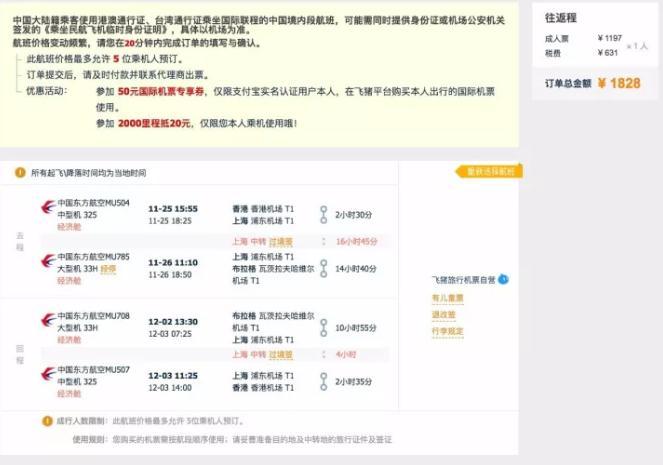Screen dimensions: 663x465
Task: Click the adult fare ¥ 1197
Action: coord(610,38)
